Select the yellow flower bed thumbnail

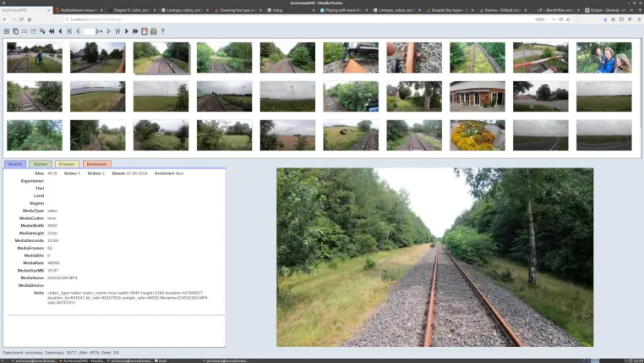(478, 135)
